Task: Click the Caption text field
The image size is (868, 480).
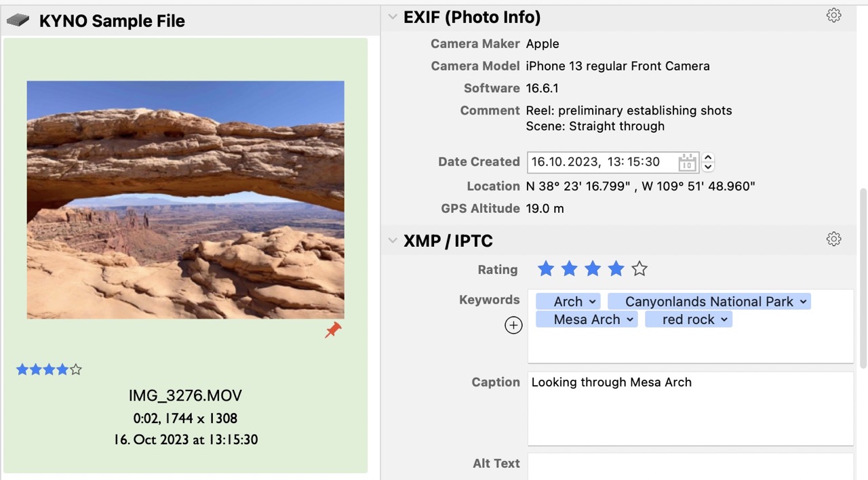Action: pyautogui.click(x=690, y=408)
